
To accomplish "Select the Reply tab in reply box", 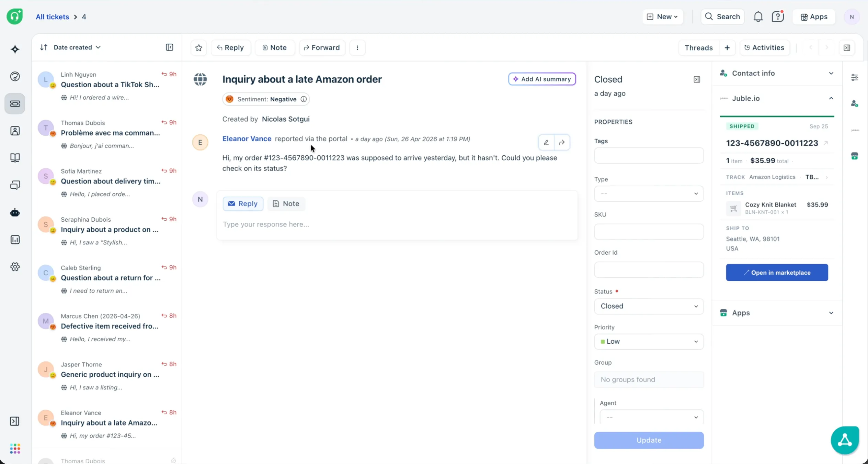I will [243, 203].
